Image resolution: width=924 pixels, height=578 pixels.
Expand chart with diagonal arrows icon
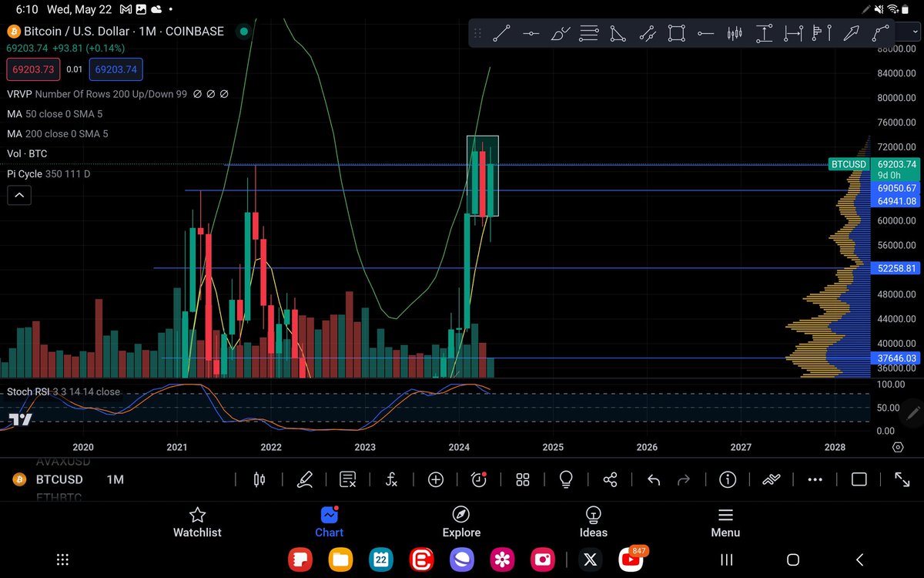click(902, 479)
